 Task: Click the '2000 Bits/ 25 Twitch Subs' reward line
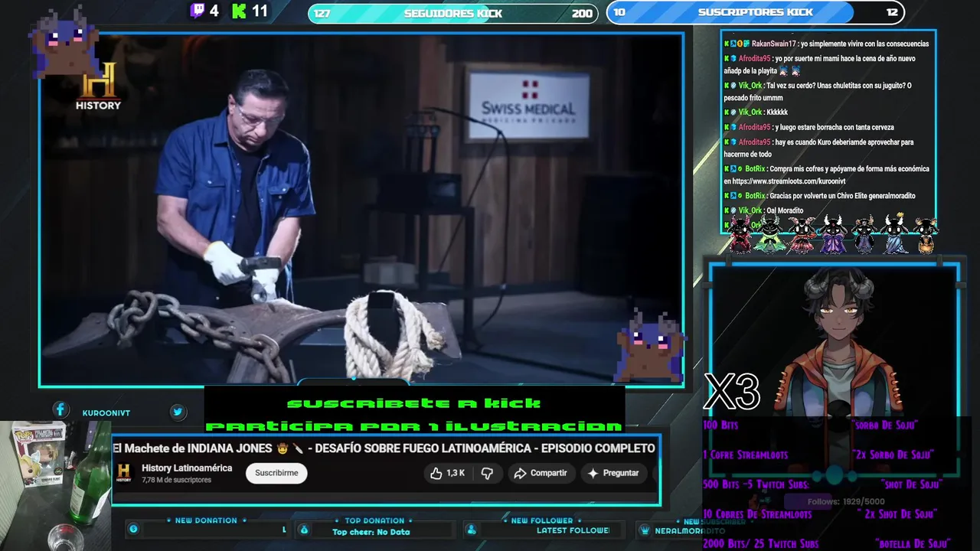[760, 543]
